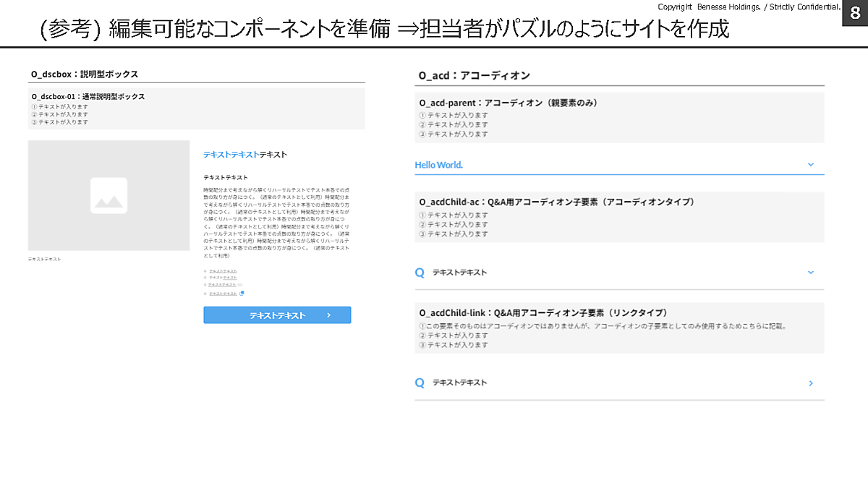The image size is (868, 488).
Task: Click the external link icon beside the fourth list link
Action: pyautogui.click(x=242, y=293)
